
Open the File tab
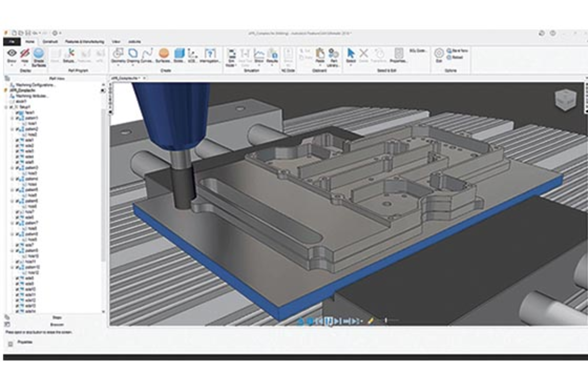(x=12, y=41)
